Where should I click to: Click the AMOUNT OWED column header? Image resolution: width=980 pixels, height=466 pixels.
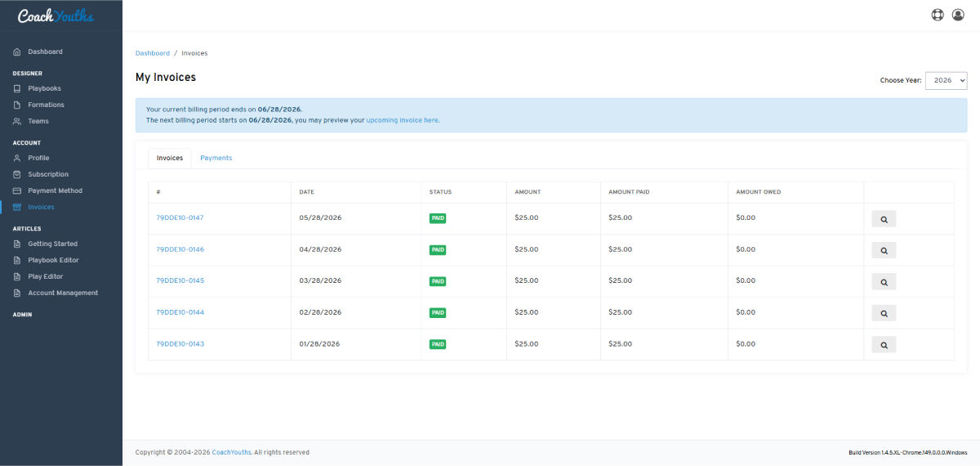758,192
